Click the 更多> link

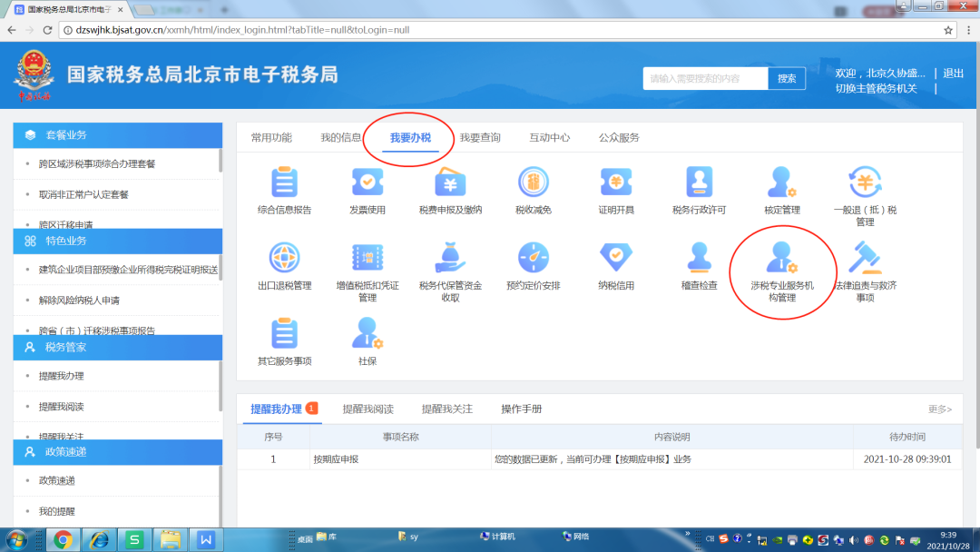pos(939,409)
